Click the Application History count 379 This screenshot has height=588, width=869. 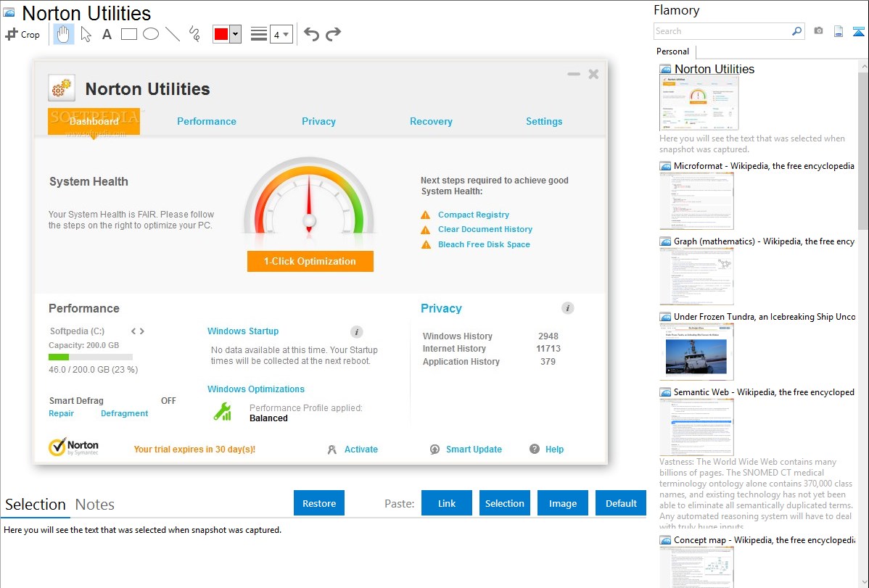click(548, 361)
